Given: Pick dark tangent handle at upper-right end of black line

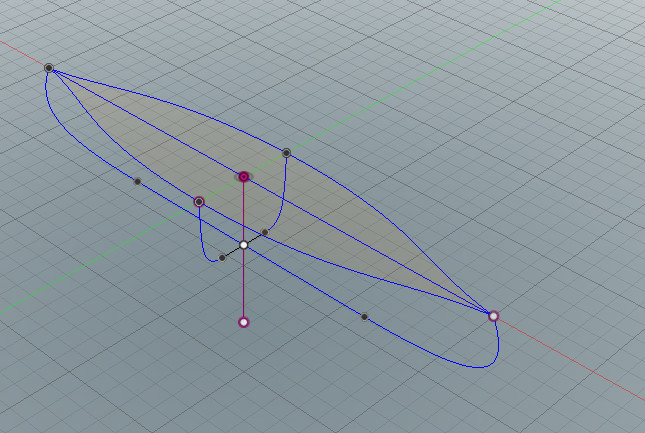Looking at the screenshot, I should [265, 232].
